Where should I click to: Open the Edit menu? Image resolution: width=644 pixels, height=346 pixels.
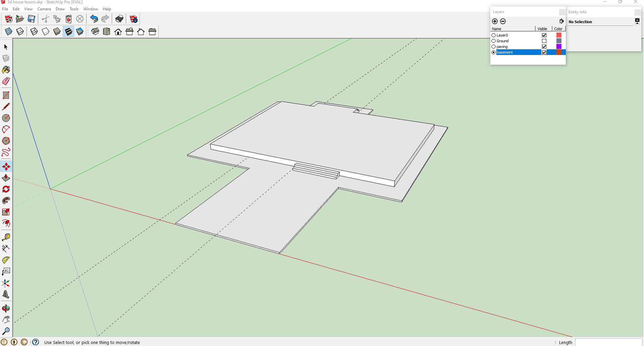(x=16, y=9)
